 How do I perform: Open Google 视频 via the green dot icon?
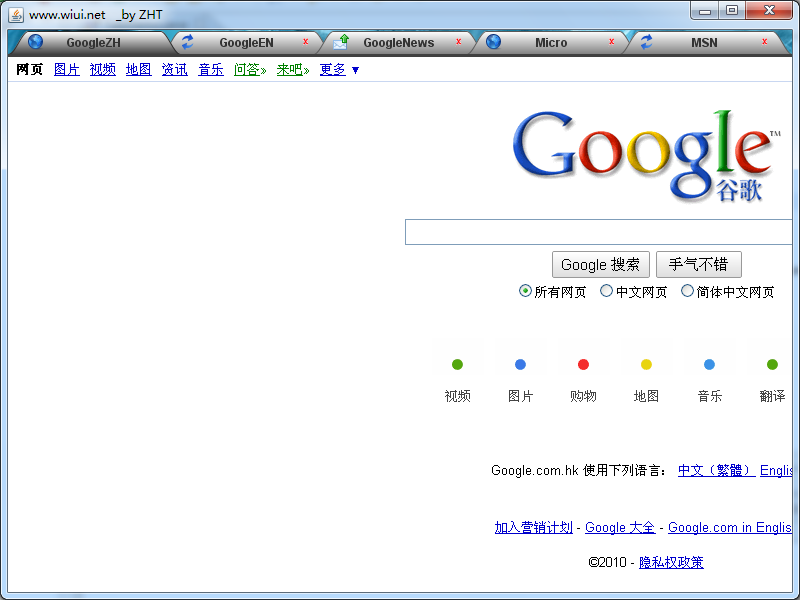click(x=457, y=364)
